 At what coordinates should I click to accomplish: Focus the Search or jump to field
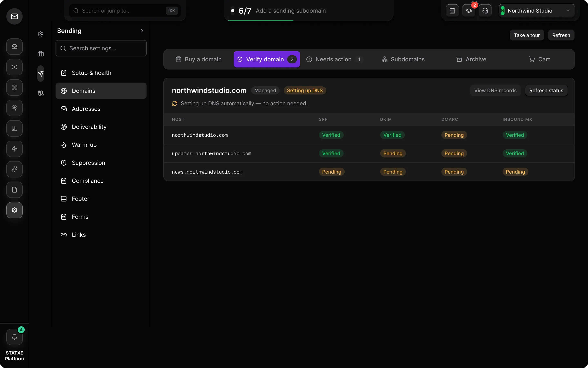(x=125, y=11)
